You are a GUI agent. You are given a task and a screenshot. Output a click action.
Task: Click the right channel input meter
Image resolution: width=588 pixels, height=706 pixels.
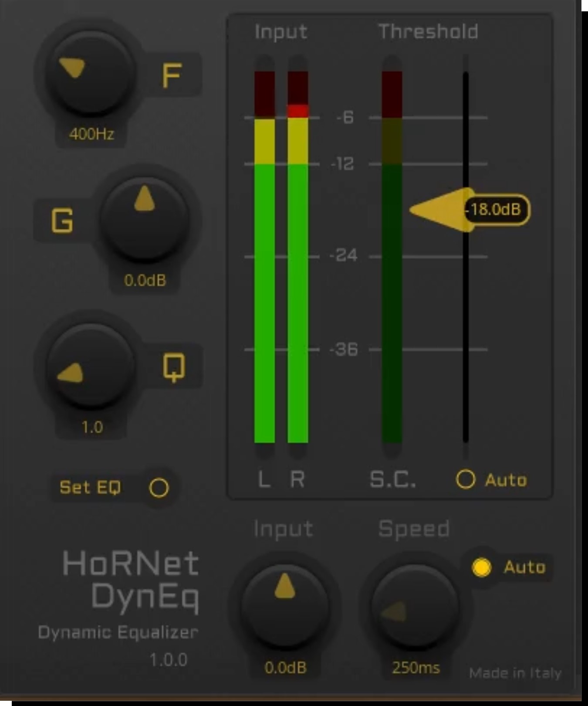click(298, 257)
